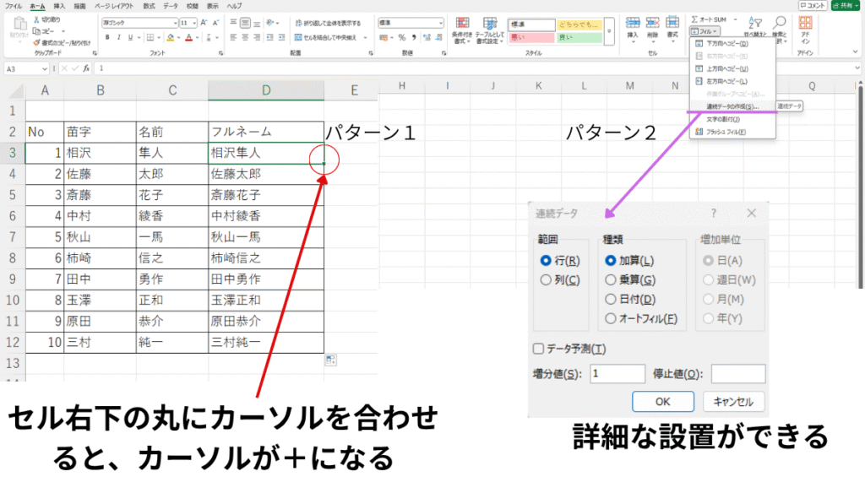Click the cut (切り取り) scissors icon

35,19
